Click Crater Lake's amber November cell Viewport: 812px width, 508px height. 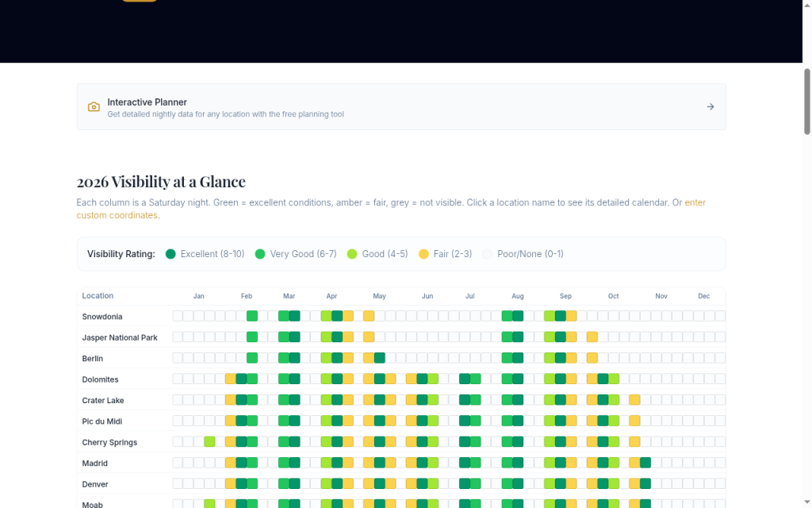click(635, 400)
